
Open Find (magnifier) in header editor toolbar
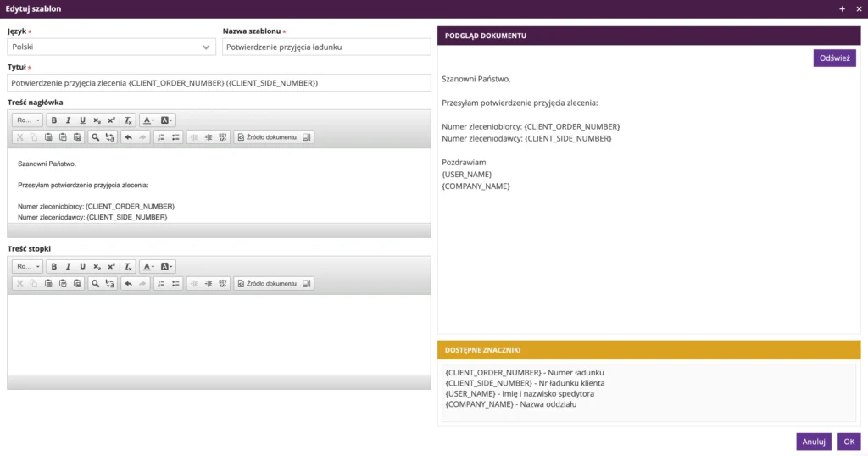(95, 137)
